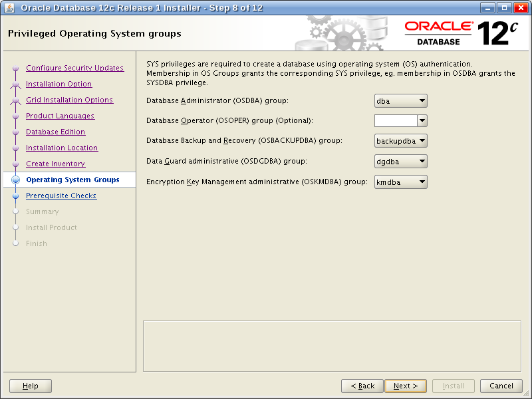Open the Data Guard (OSDGDBA) group dropdown
The height and width of the screenshot is (399, 532).
400,162
